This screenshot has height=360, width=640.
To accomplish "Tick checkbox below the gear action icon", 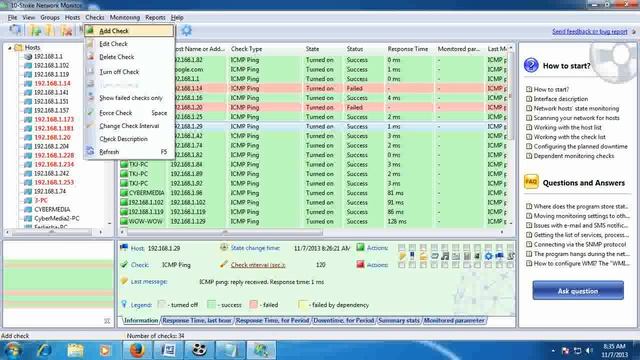I will click(488, 265).
